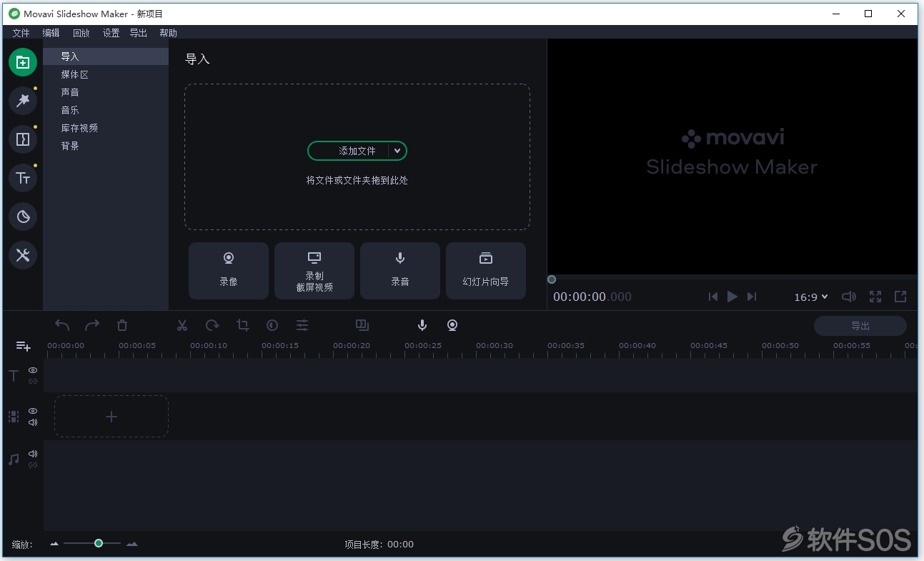Open the 导出 menu

pyautogui.click(x=139, y=33)
